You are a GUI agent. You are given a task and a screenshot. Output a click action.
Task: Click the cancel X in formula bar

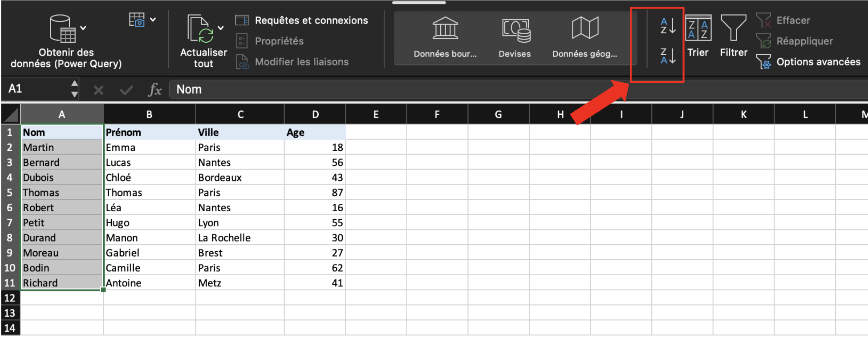tap(98, 90)
